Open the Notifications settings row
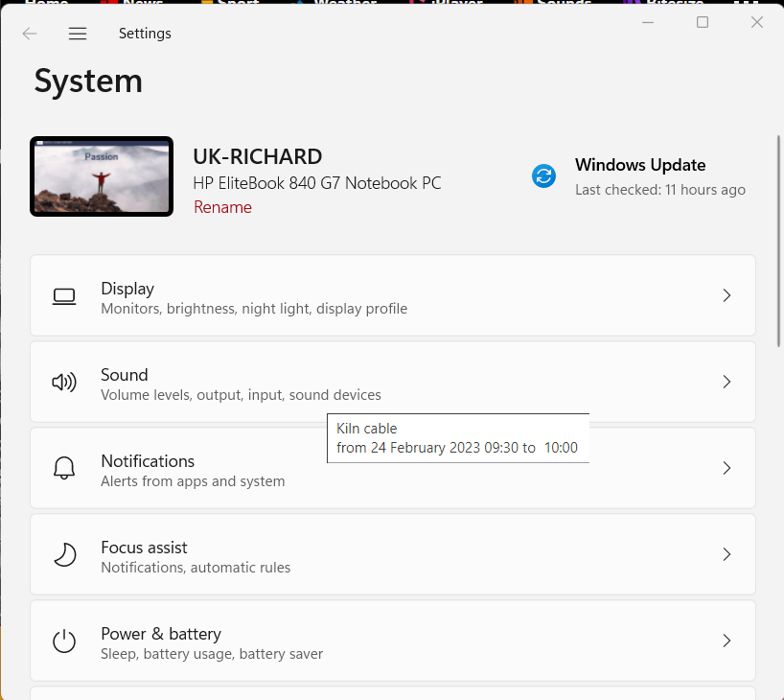Image resolution: width=784 pixels, height=700 pixels. (x=393, y=468)
